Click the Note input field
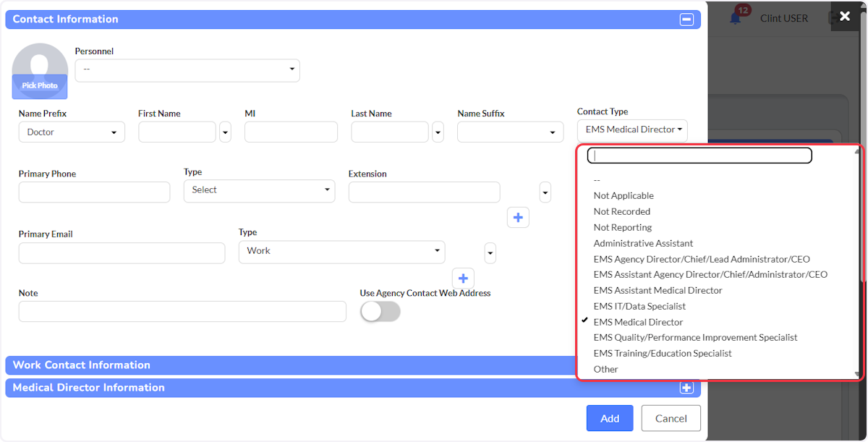The height and width of the screenshot is (442, 868). pyautogui.click(x=182, y=311)
